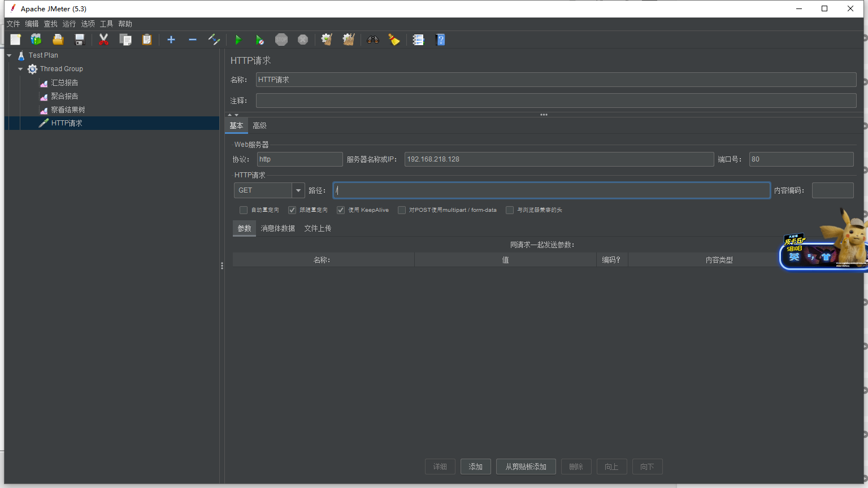This screenshot has width=868, height=488.
Task: Click the Stop test icon
Action: pyautogui.click(x=281, y=40)
